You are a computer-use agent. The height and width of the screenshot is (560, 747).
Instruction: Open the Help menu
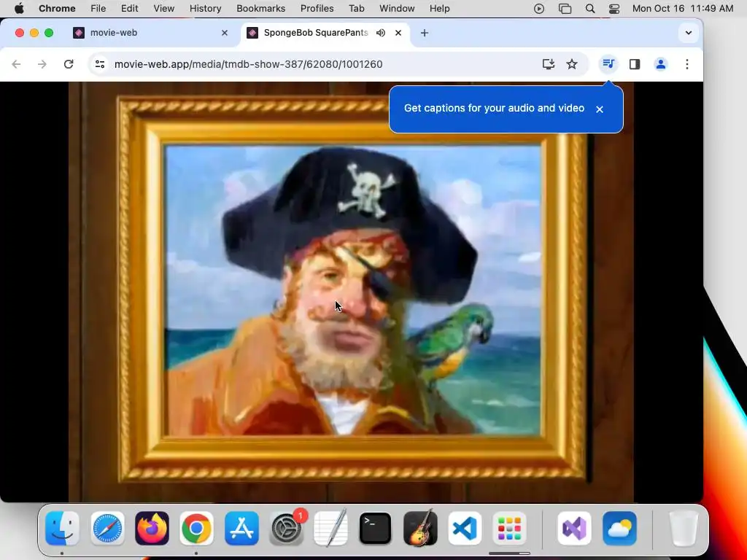coord(439,9)
